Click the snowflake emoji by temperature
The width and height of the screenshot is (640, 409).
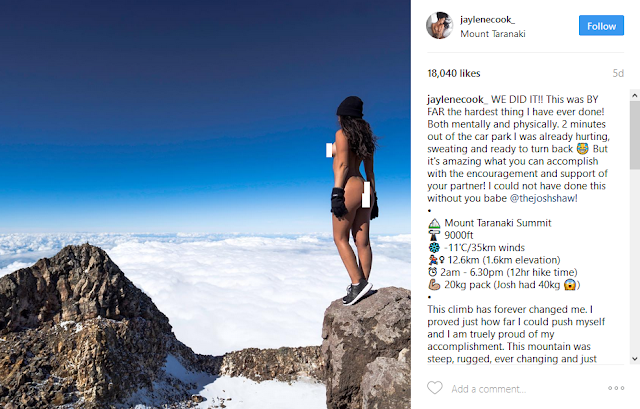[434, 247]
